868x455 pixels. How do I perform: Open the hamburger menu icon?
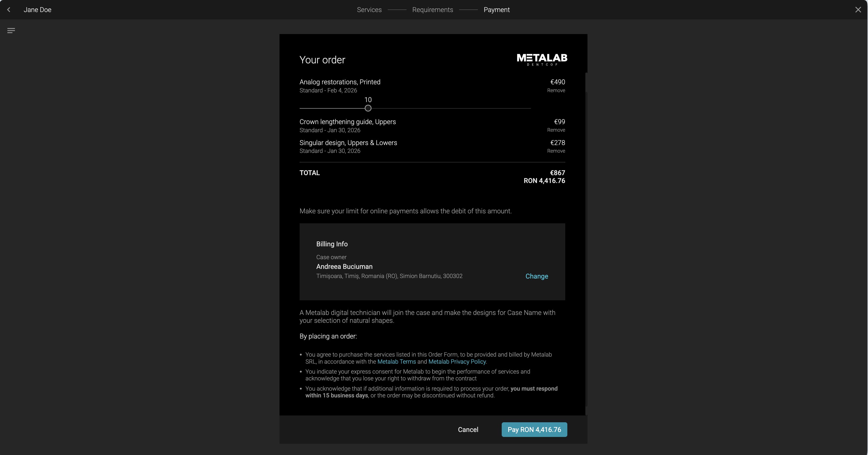(x=11, y=31)
